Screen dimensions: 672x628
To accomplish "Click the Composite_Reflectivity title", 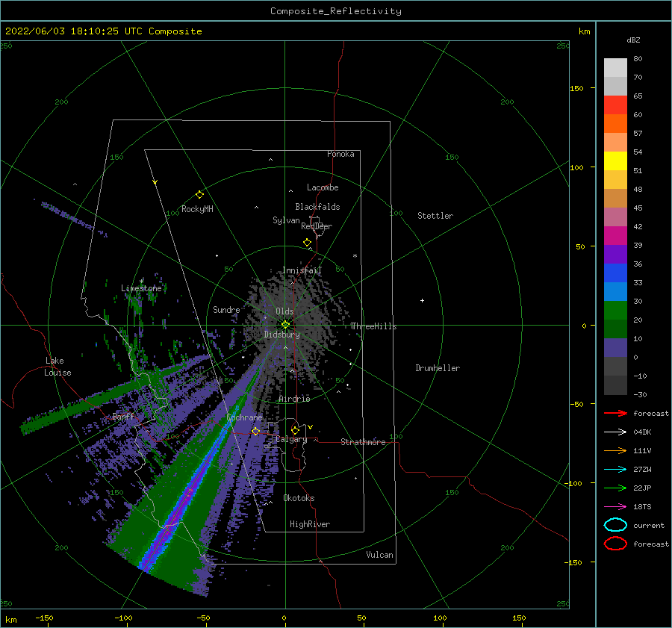I will 336,11.
